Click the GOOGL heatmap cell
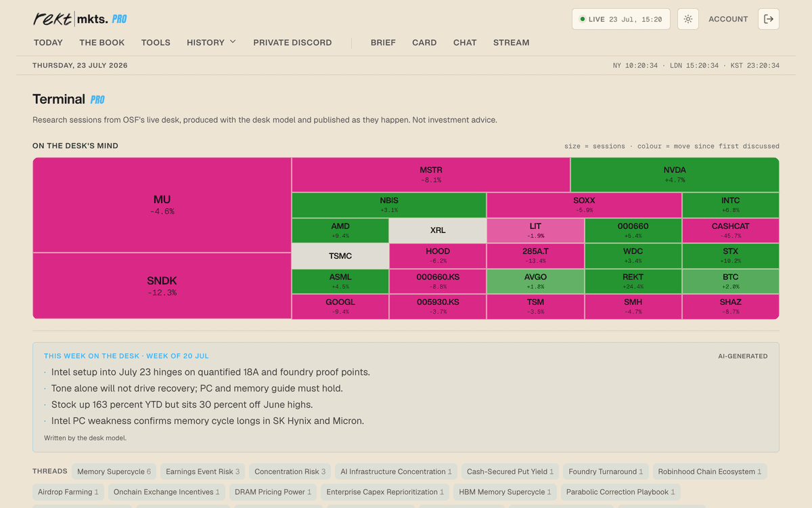This screenshot has width=812, height=508. coord(340,307)
